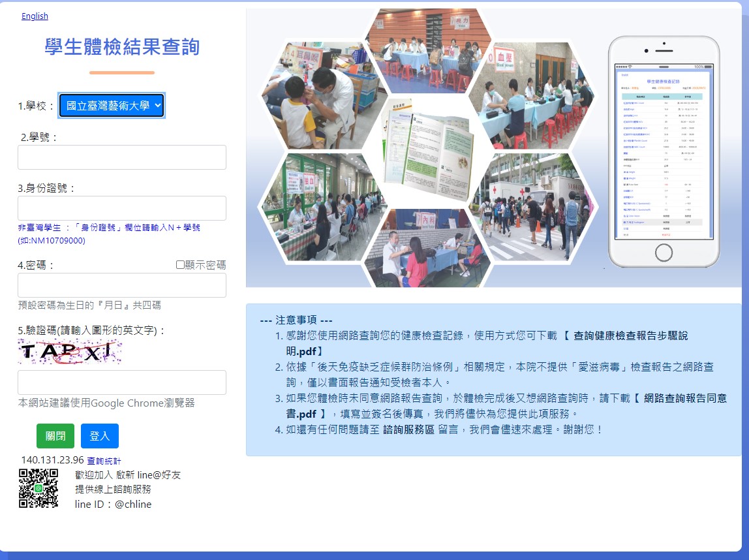Toggle the 顯示密碼 show password checkbox
This screenshot has height=560, width=749.
point(181,265)
